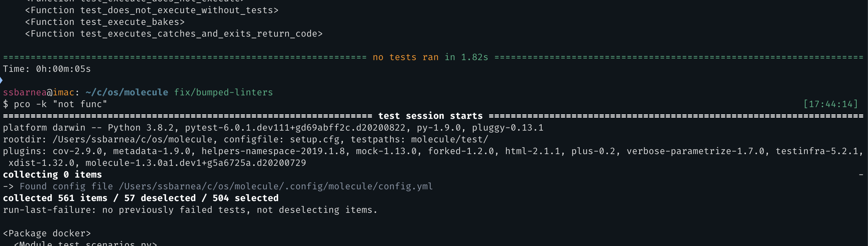Click the Package docker tree entry

coord(47,234)
